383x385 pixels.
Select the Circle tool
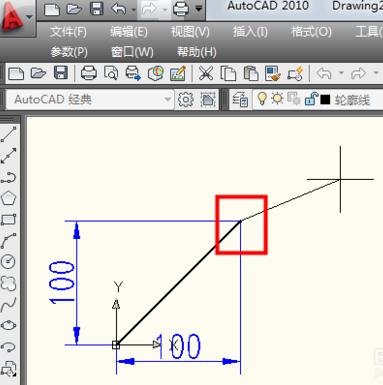point(9,262)
